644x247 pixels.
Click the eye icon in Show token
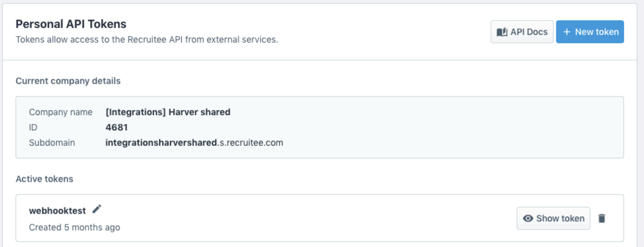pos(528,218)
